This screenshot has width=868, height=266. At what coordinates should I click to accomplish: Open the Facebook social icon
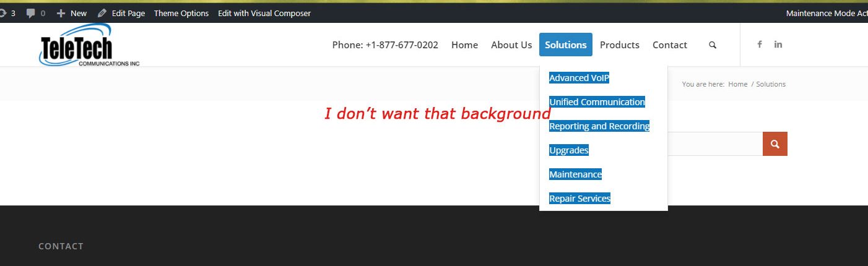tap(759, 45)
